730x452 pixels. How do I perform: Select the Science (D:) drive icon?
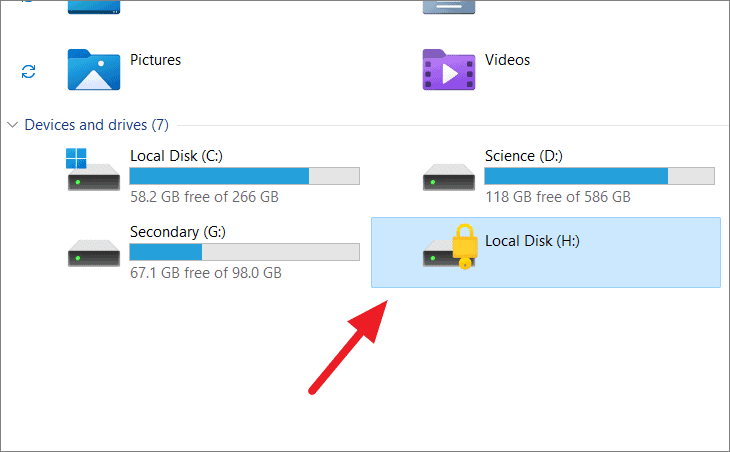coord(449,177)
